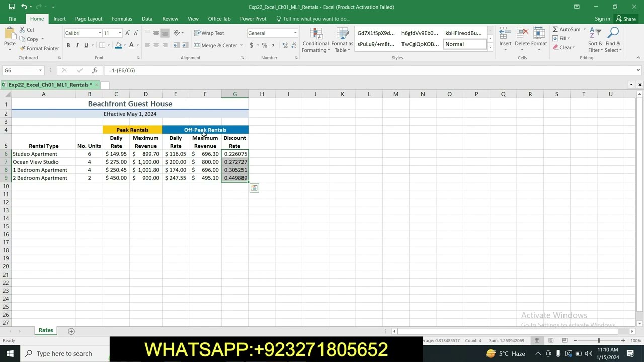Click the Copy command
Image resolution: width=644 pixels, height=362 pixels.
(x=29, y=39)
